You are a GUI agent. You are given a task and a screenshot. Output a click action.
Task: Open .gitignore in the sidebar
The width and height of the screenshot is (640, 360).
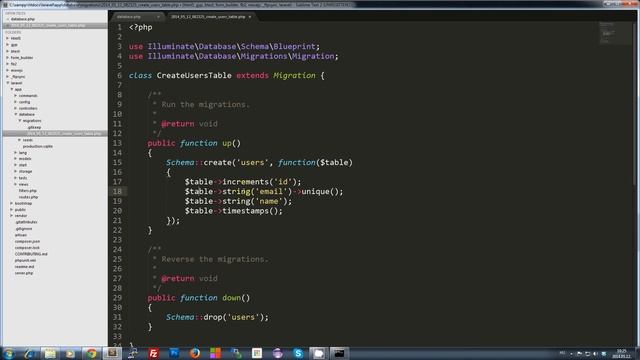24,229
